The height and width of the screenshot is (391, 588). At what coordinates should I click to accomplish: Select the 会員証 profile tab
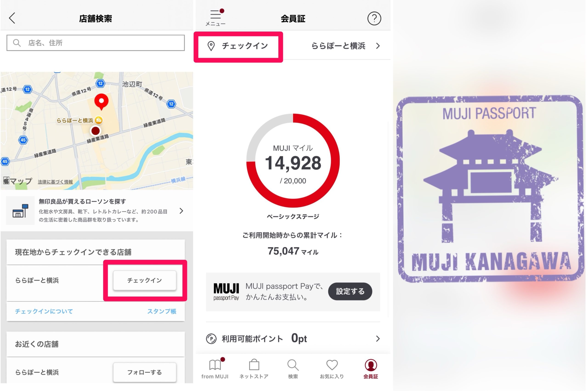[371, 368]
